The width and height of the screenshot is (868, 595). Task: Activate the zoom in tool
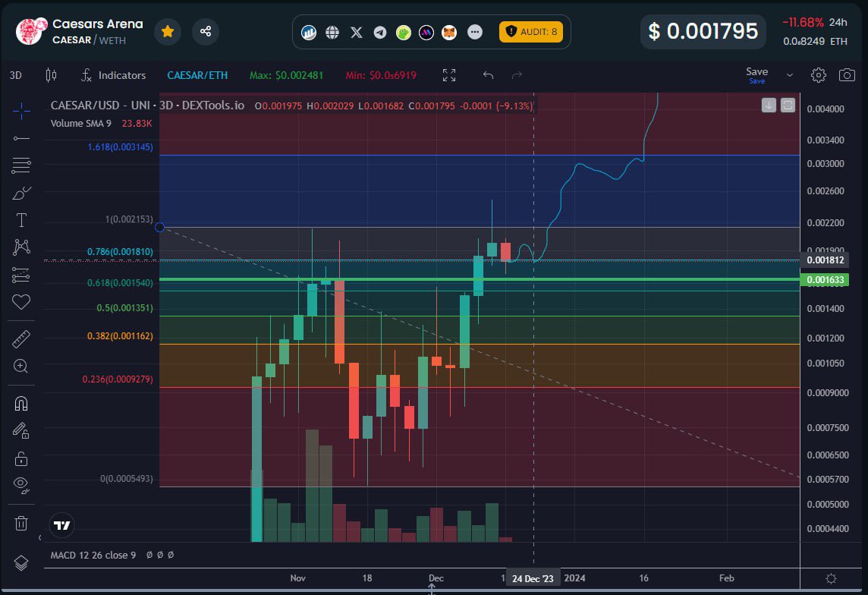coord(21,366)
